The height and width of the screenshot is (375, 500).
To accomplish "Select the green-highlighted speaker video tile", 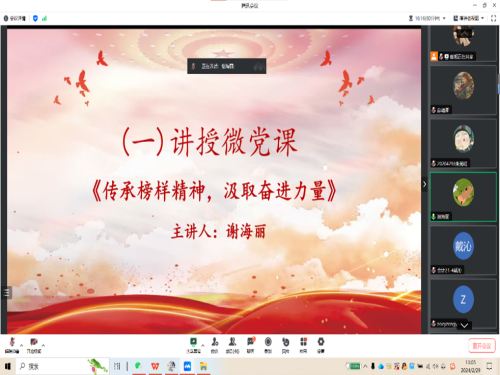I will (x=463, y=197).
